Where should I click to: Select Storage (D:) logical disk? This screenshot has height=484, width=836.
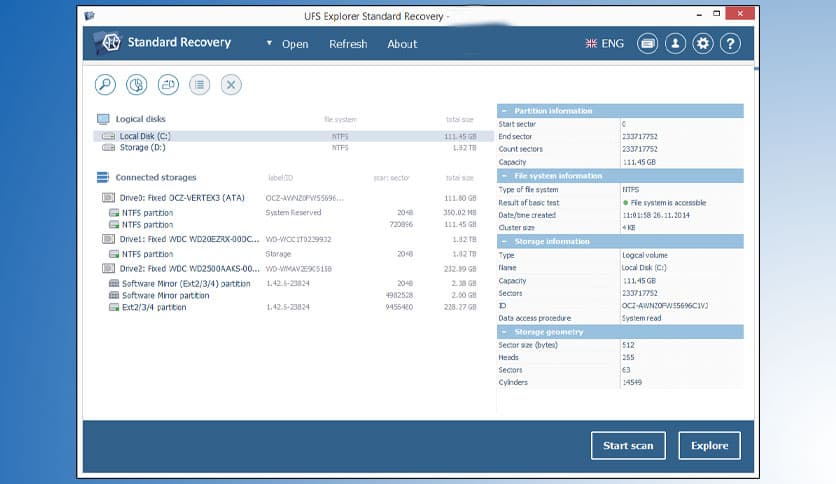click(293, 148)
